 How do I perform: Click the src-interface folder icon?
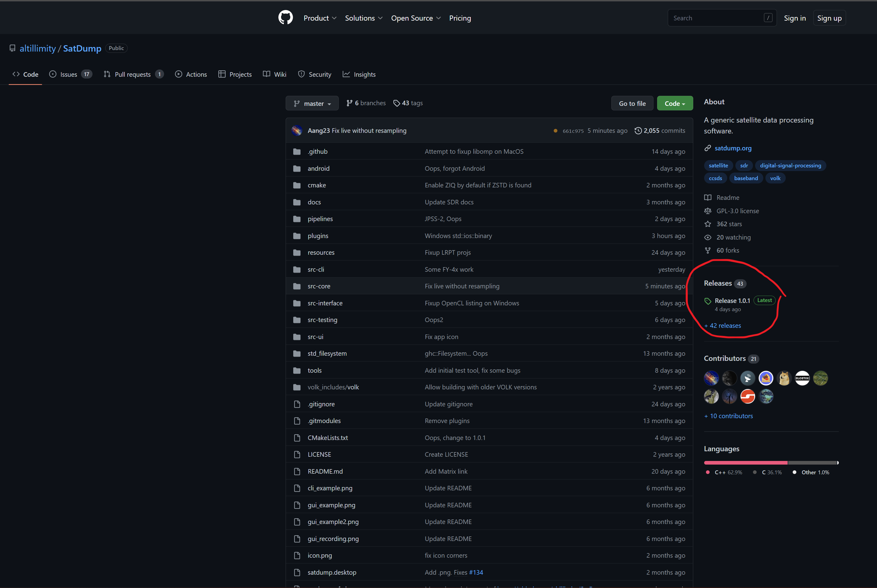[297, 303]
